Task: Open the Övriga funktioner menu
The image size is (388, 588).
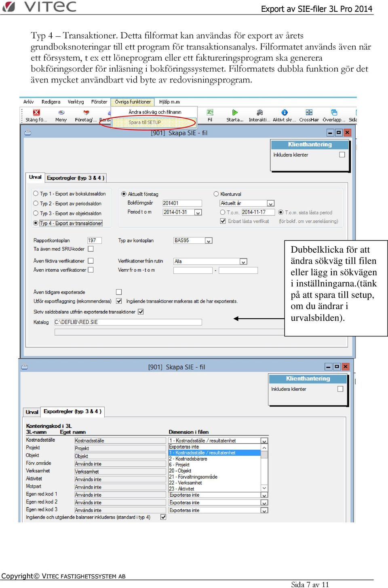Action: [x=133, y=102]
